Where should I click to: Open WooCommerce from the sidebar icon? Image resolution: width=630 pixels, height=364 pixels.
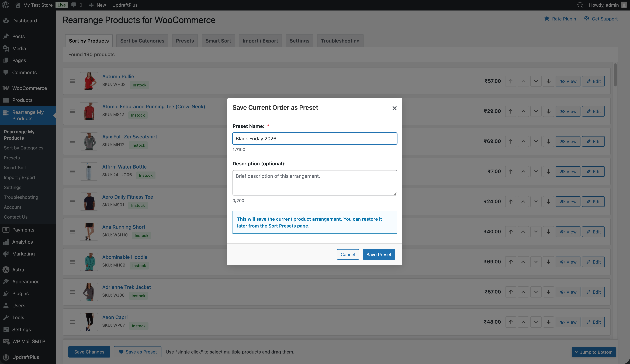(6, 88)
